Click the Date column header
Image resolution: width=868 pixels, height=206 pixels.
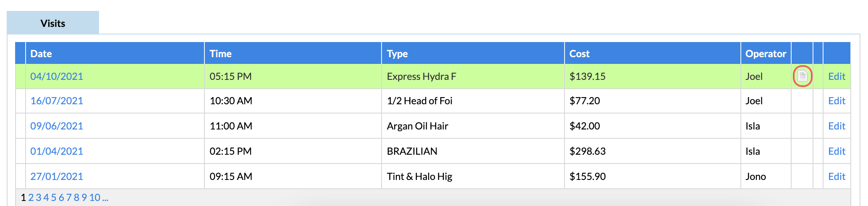click(41, 54)
